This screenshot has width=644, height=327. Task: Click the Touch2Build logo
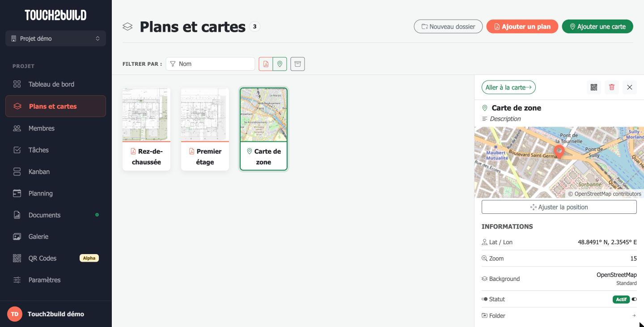pyautogui.click(x=56, y=15)
